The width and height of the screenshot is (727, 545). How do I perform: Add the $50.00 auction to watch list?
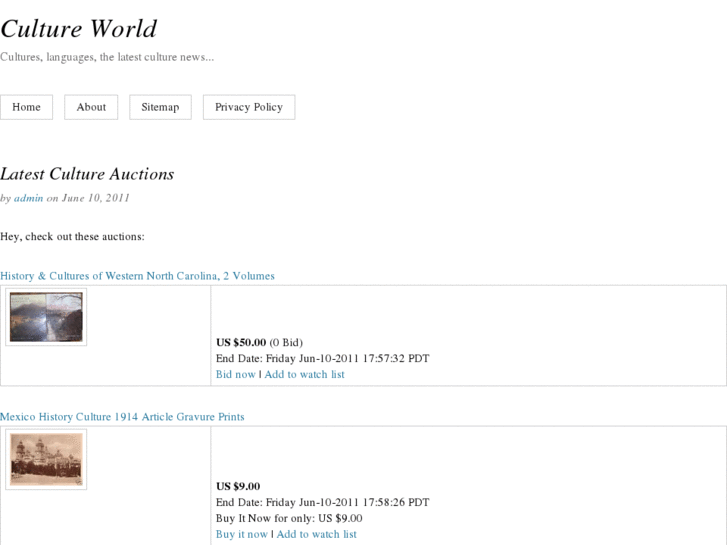point(305,374)
